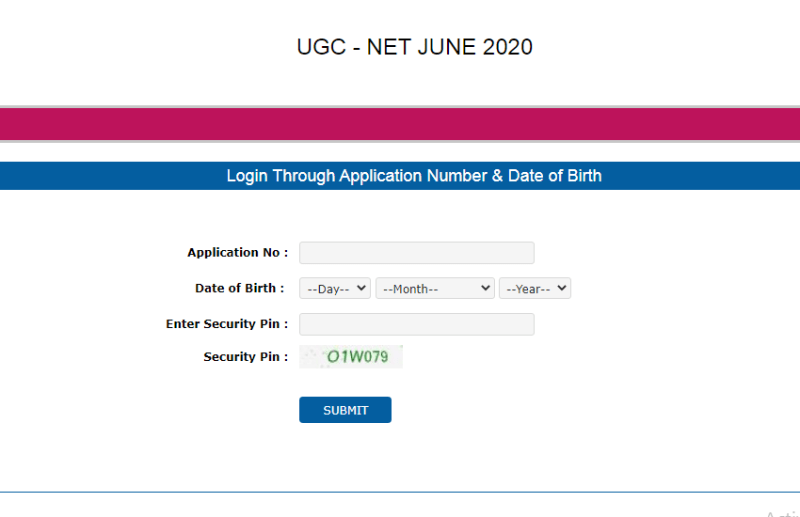This screenshot has height=517, width=800.
Task: Open the Day dropdown for birth date
Action: (334, 288)
